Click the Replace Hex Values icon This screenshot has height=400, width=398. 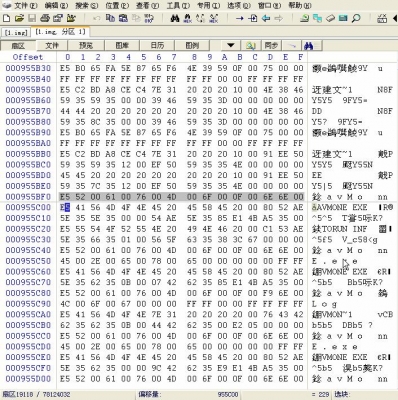click(214, 18)
